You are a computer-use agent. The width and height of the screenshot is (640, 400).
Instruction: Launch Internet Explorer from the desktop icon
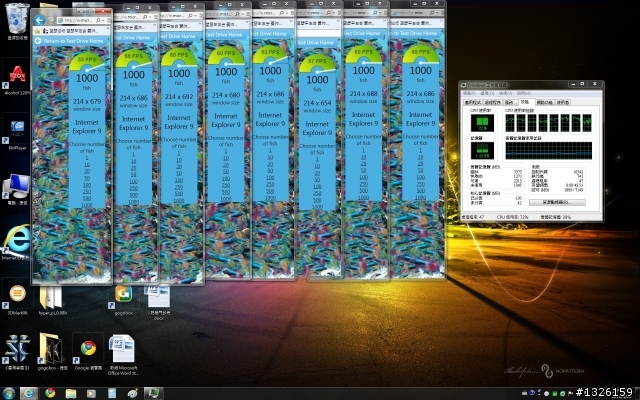tap(16, 242)
